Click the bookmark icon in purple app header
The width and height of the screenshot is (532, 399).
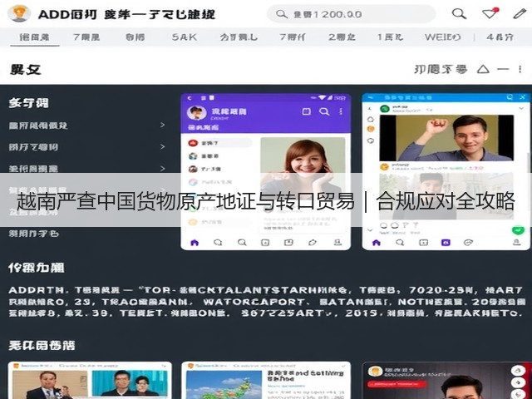click(307, 111)
